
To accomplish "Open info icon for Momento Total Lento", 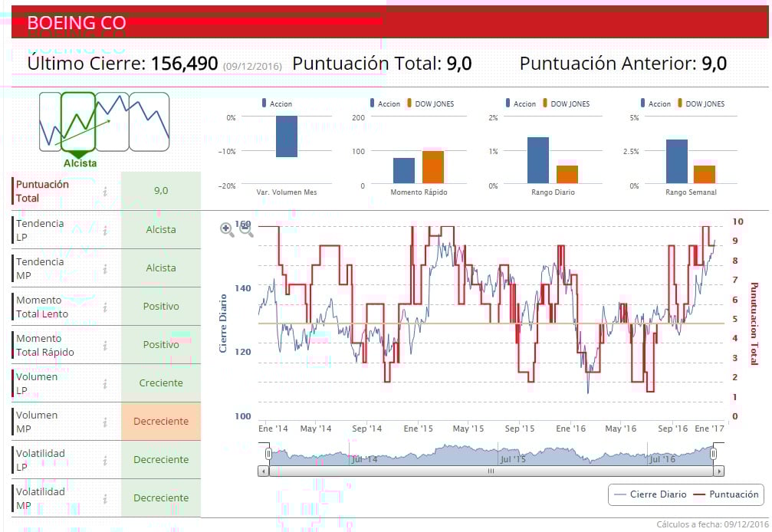I will (105, 307).
